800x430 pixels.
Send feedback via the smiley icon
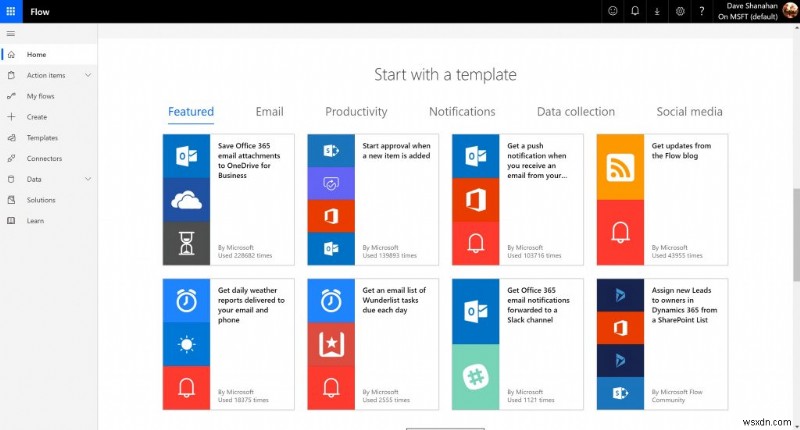(613, 11)
